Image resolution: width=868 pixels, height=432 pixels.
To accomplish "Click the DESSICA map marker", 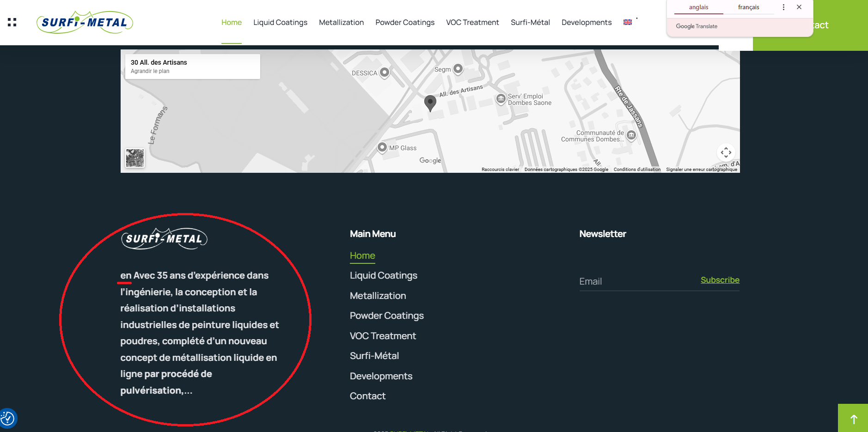I will 385,73.
